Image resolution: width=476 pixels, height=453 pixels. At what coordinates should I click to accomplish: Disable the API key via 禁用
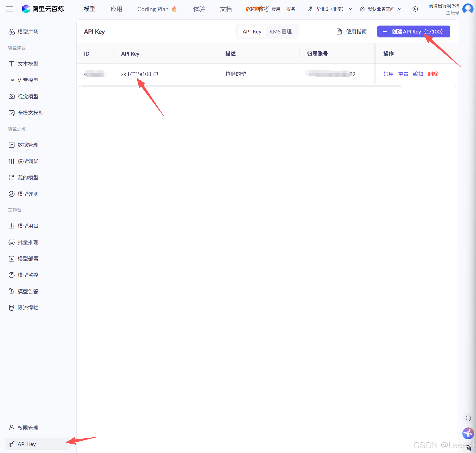click(x=388, y=74)
